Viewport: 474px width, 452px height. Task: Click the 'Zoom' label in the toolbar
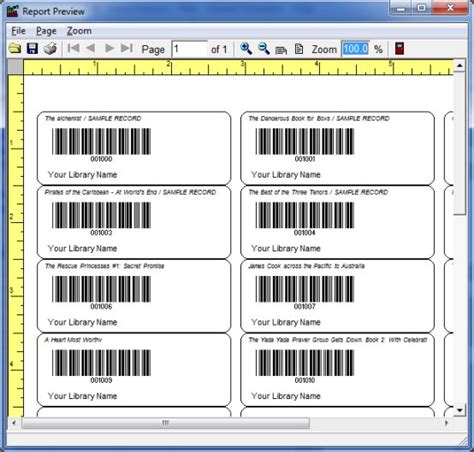tap(324, 49)
